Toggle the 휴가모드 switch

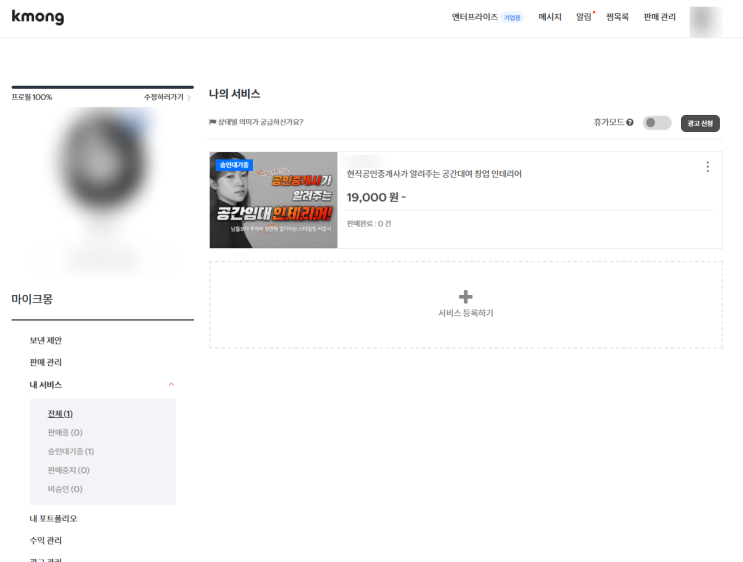(657, 123)
